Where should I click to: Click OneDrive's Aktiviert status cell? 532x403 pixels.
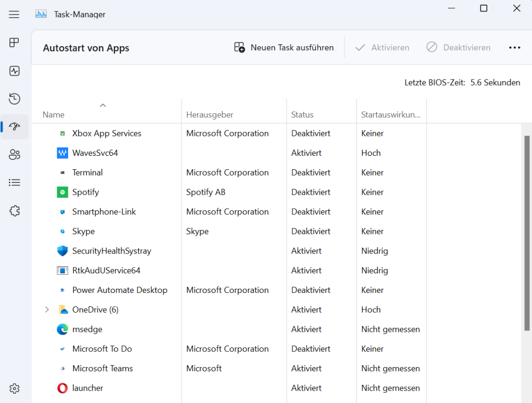(307, 310)
